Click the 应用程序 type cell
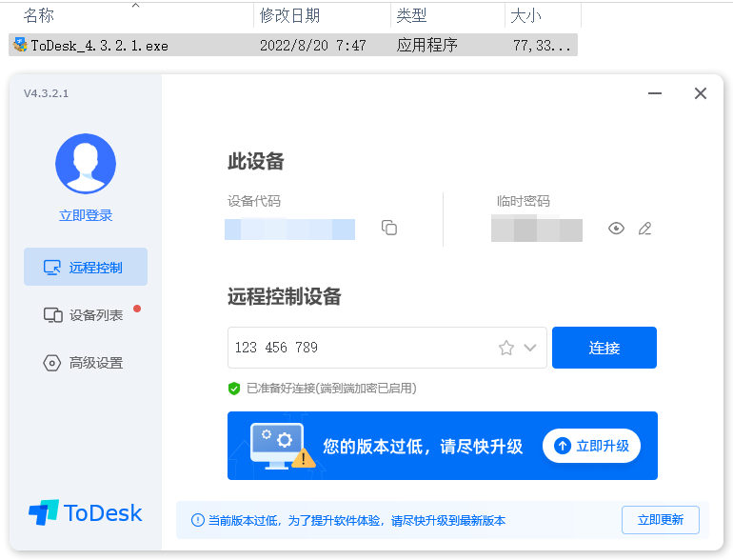The height and width of the screenshot is (560, 733). click(x=426, y=45)
